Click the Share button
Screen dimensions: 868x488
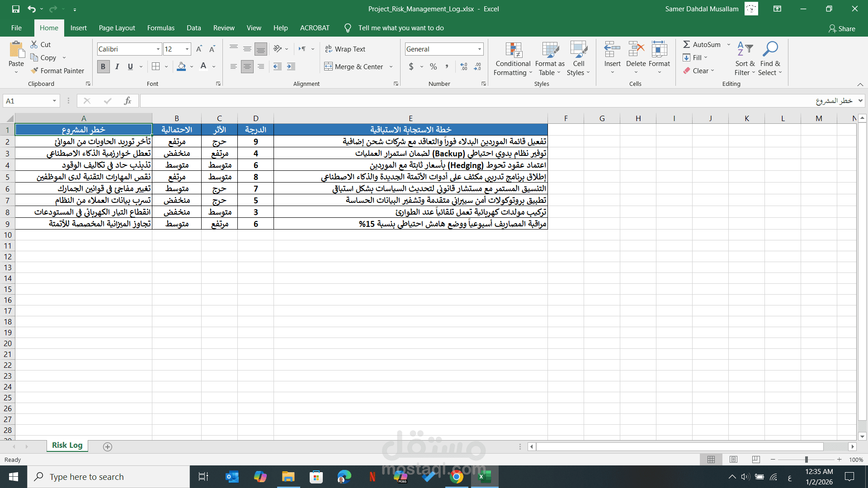coord(842,28)
